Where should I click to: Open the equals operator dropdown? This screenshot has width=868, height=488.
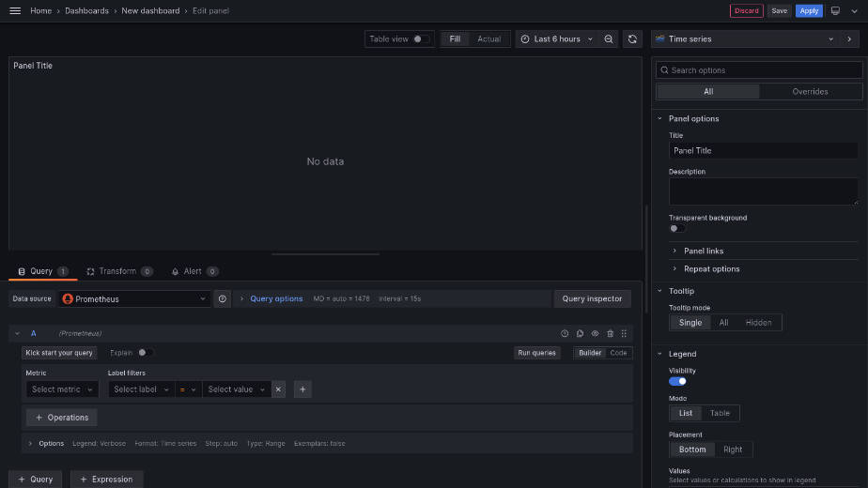pos(188,389)
